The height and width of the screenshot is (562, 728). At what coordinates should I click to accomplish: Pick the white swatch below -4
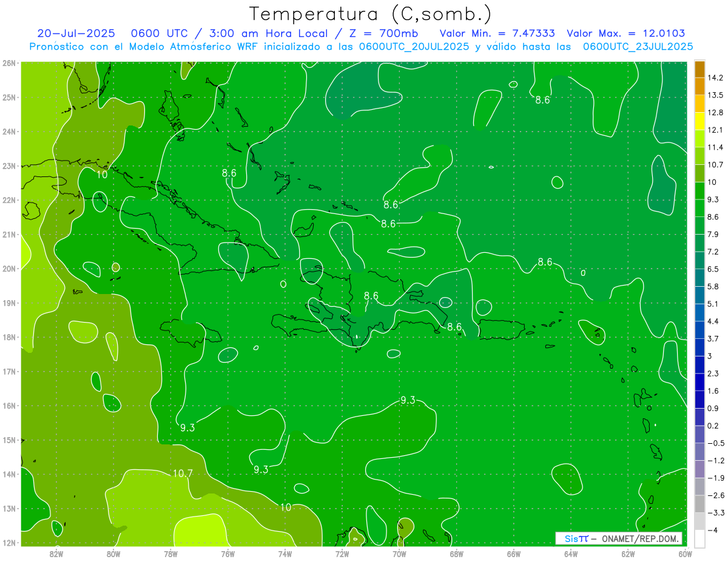[699, 538]
